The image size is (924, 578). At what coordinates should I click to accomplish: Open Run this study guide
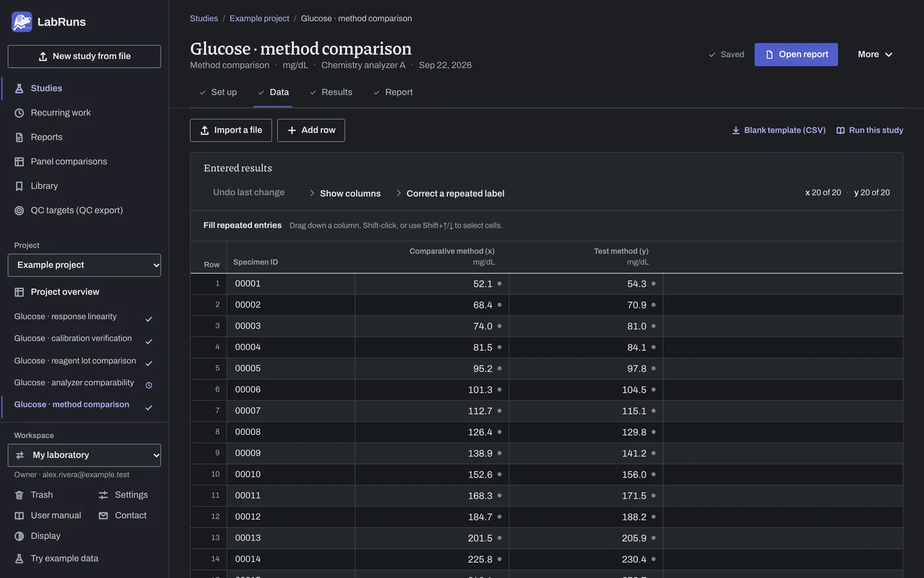click(869, 130)
